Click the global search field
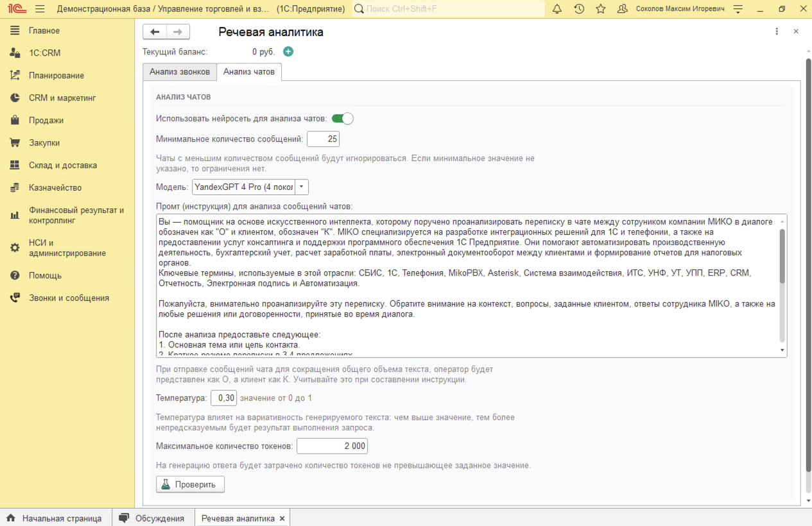Screen dimensions: 812x526 (449, 9)
